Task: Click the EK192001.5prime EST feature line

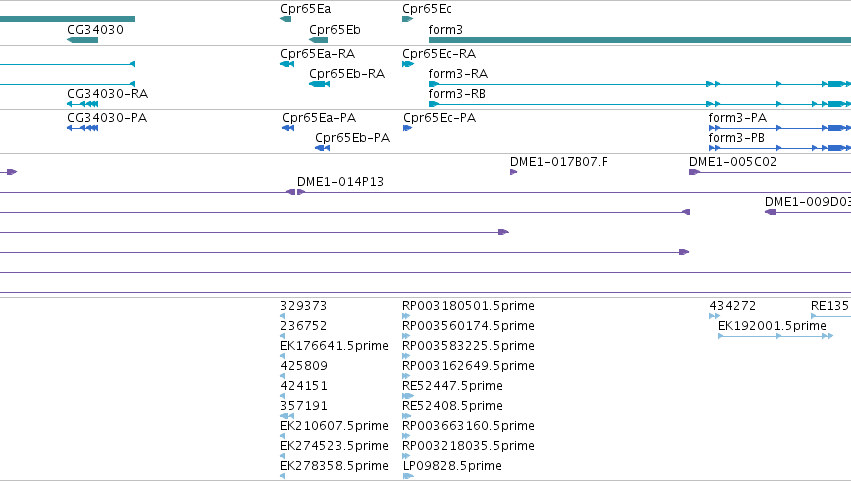Action: tap(776, 336)
